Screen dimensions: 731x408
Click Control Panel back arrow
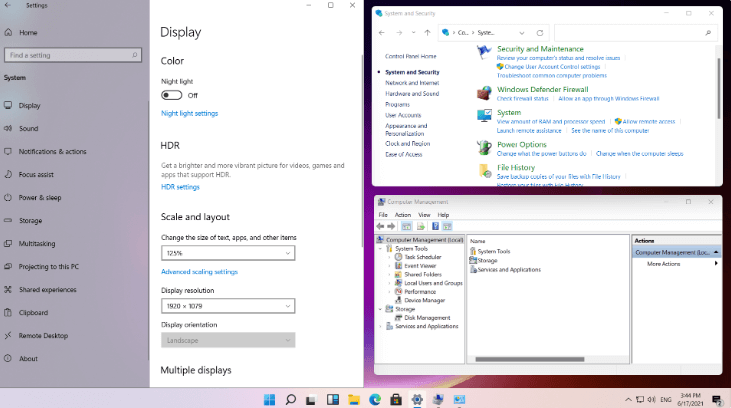pos(382,33)
